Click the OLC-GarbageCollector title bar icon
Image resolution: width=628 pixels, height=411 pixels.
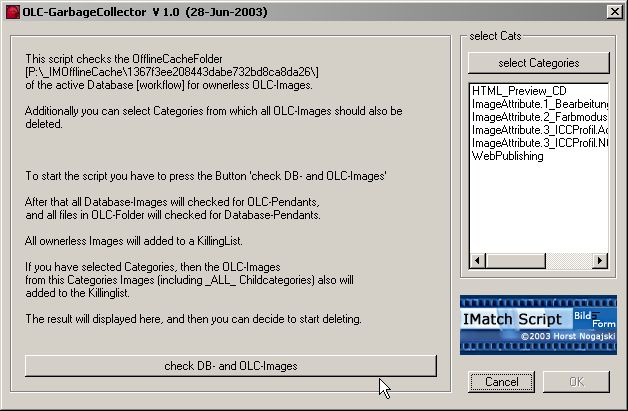coord(11,10)
